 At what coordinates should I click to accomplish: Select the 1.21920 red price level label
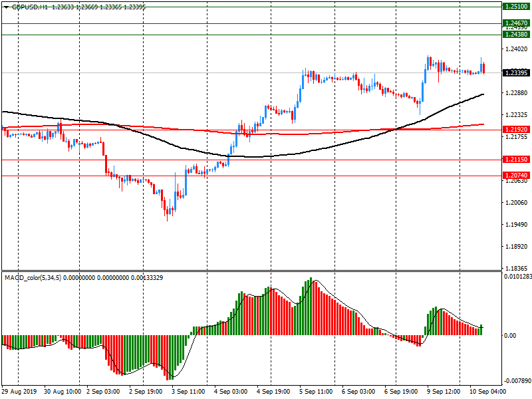[516, 129]
